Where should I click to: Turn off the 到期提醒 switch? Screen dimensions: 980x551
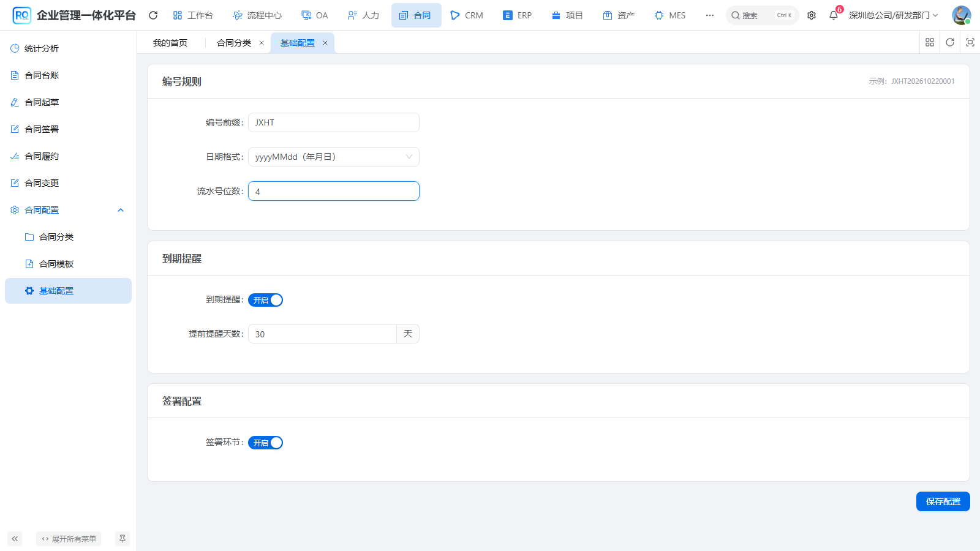[x=265, y=300]
